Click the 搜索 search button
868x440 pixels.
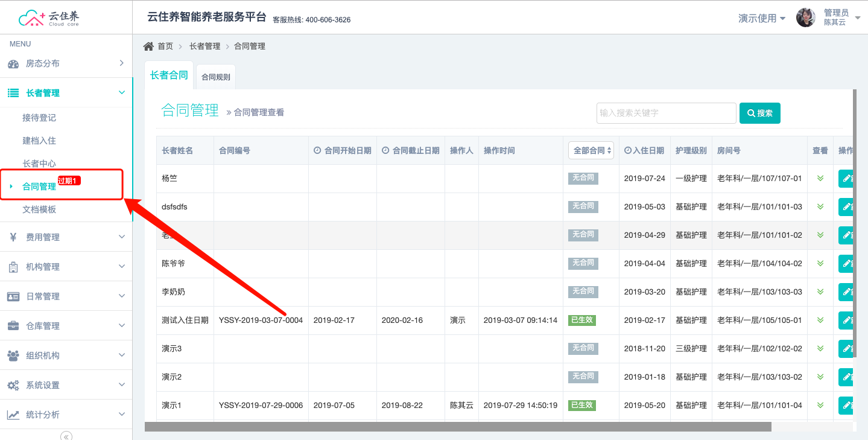pos(759,113)
